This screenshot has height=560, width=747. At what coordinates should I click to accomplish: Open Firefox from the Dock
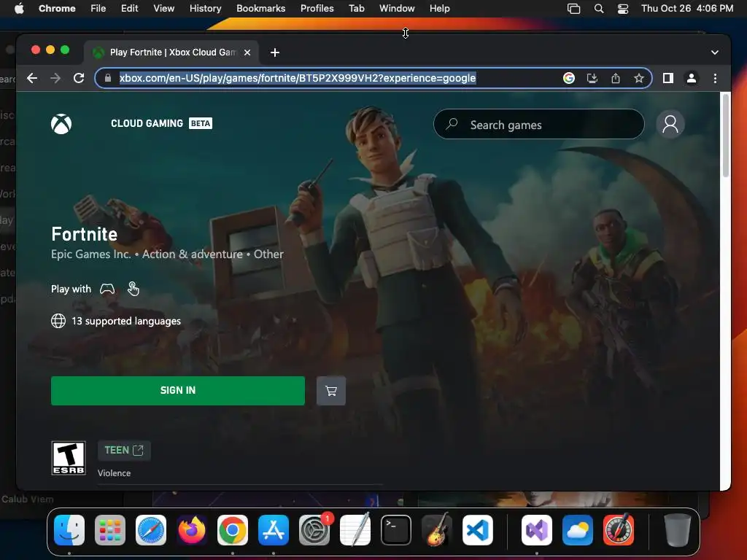pos(192,530)
